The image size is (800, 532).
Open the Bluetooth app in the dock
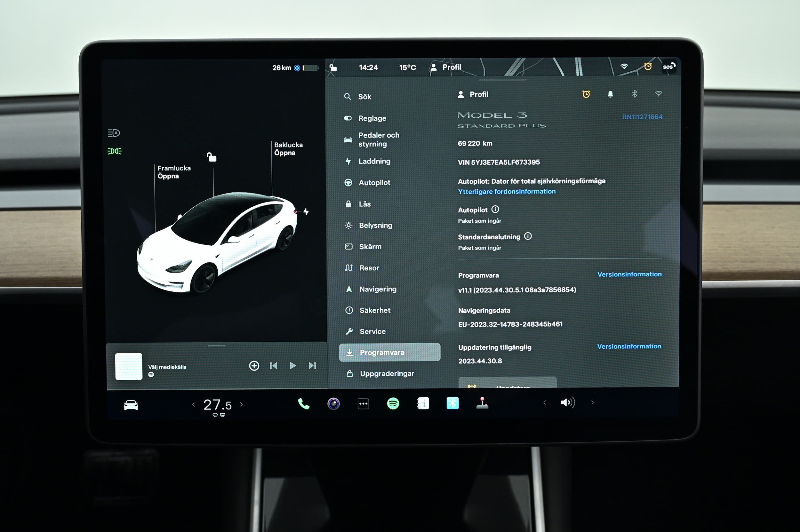pyautogui.click(x=452, y=403)
